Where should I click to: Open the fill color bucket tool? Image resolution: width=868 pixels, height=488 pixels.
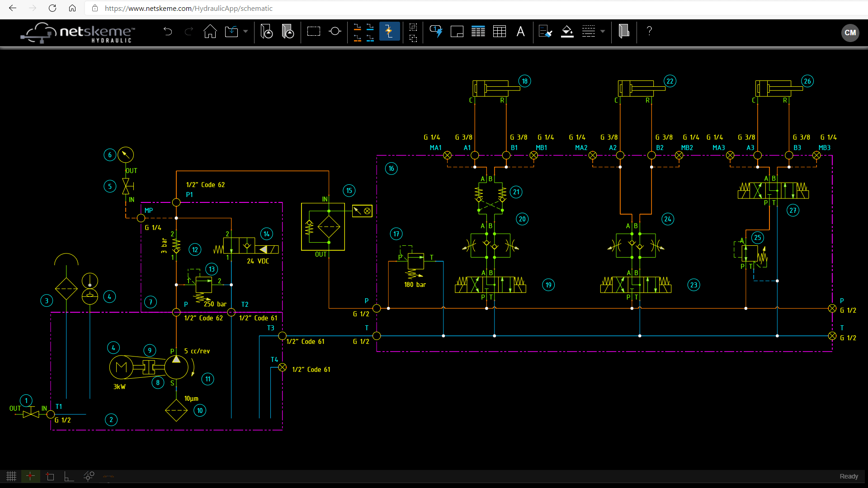click(567, 31)
